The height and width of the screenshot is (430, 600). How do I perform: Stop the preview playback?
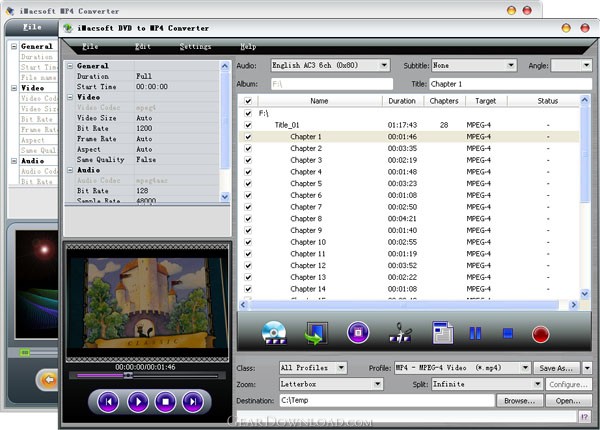165,401
